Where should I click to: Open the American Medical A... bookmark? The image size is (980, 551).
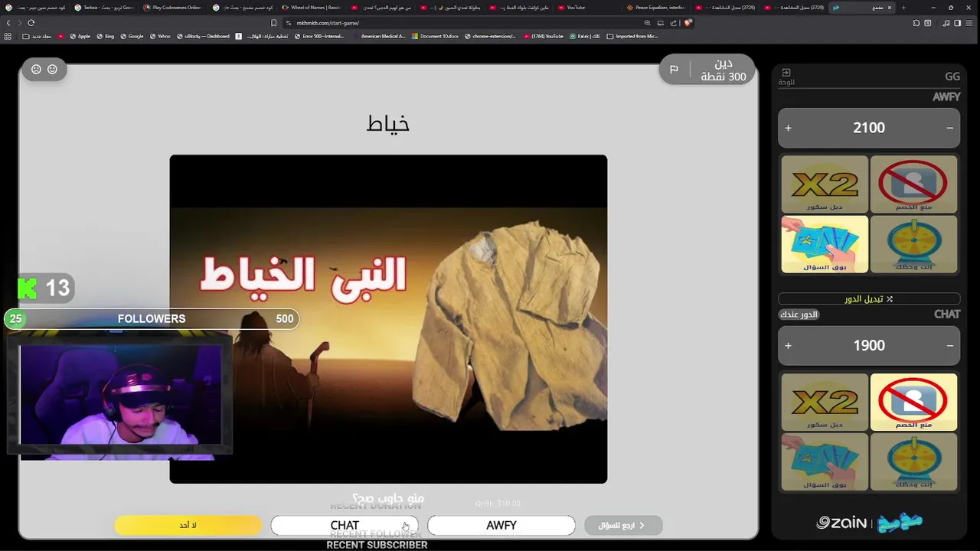click(379, 36)
